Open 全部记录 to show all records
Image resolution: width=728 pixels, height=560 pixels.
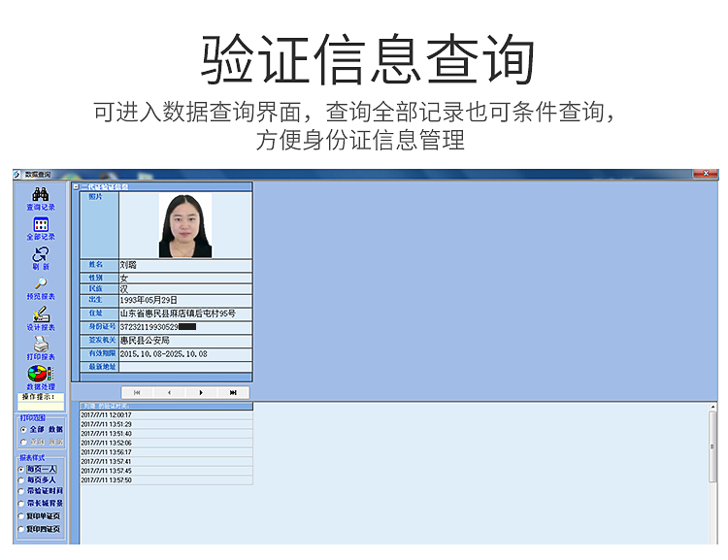pyautogui.click(x=41, y=225)
